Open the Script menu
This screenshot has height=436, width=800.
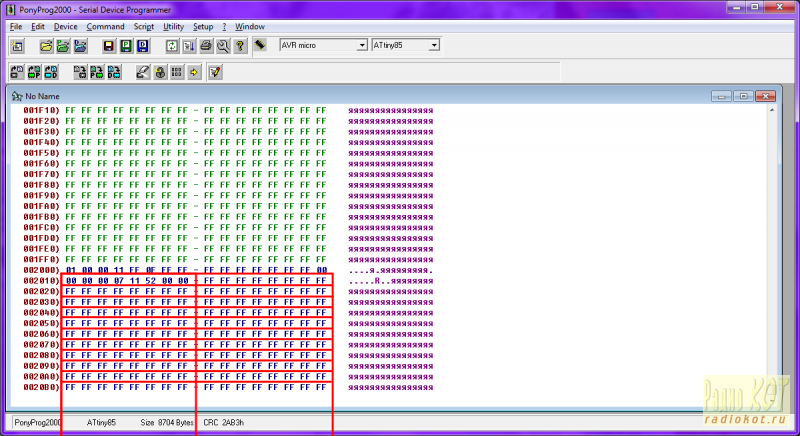[144, 26]
